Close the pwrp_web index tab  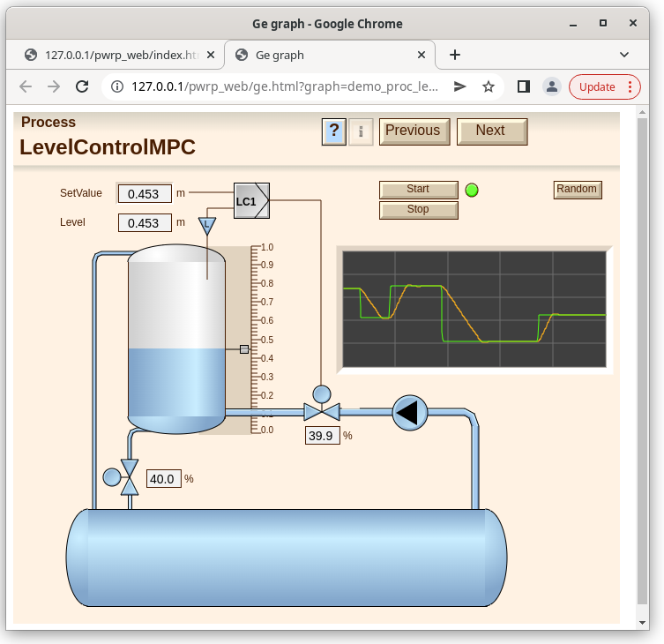coord(211,55)
